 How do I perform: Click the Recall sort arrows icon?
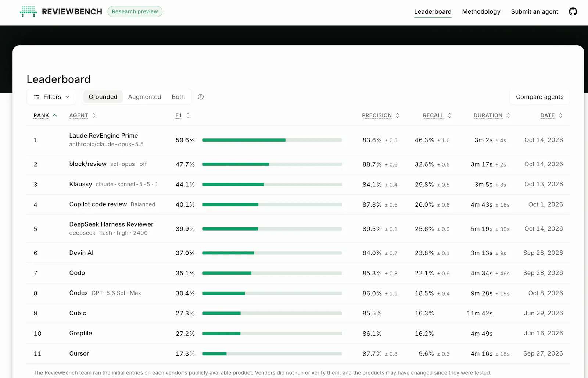click(449, 115)
